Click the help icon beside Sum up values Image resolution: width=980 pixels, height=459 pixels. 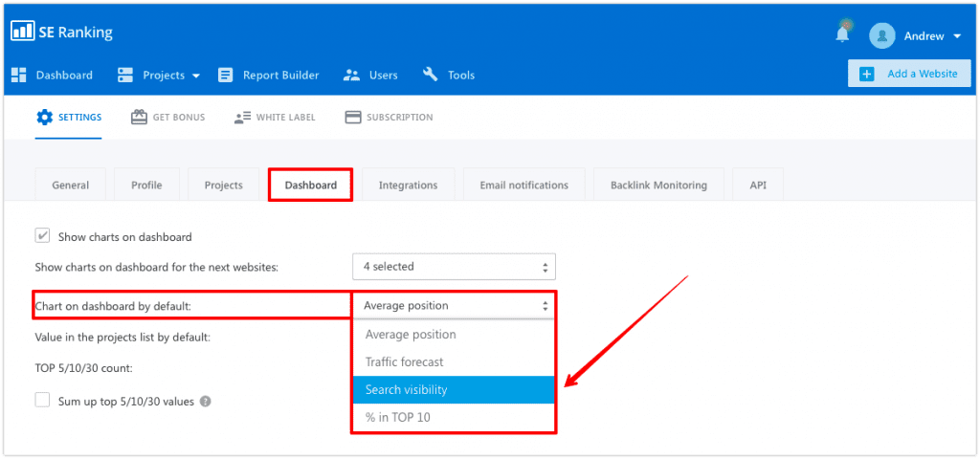click(205, 402)
